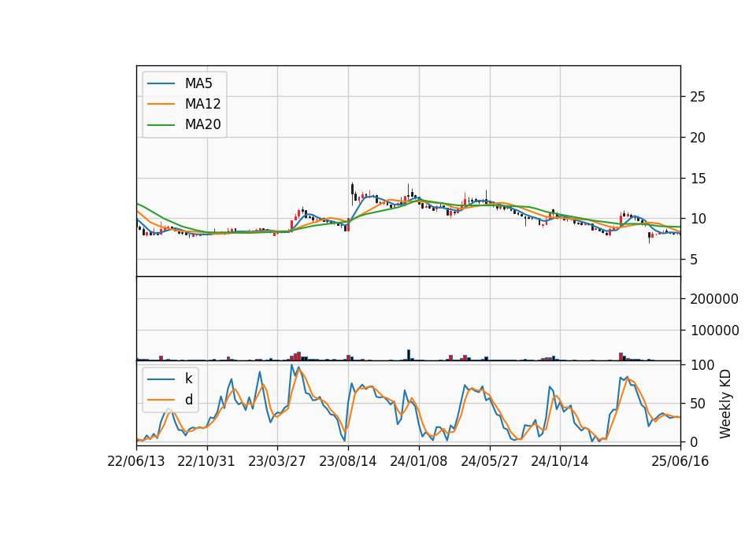This screenshot has width=756, height=543.
Task: Click the 24/05/27 date tick label
Action: point(489,461)
